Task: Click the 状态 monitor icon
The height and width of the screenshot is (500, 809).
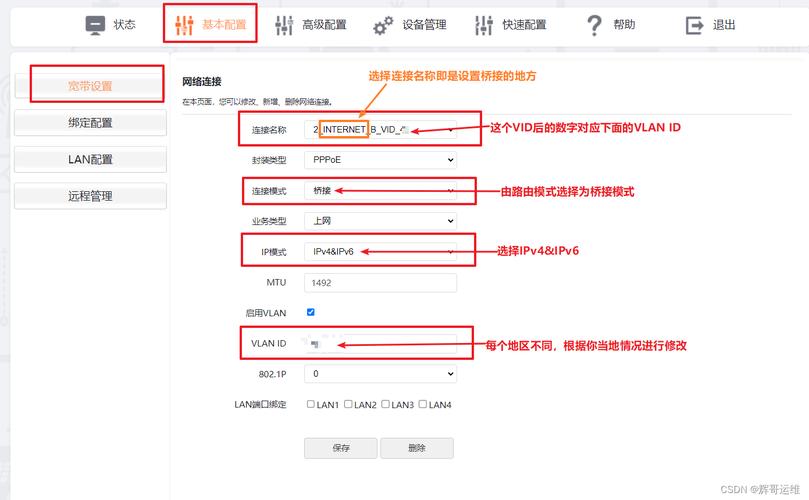Action: click(x=95, y=25)
